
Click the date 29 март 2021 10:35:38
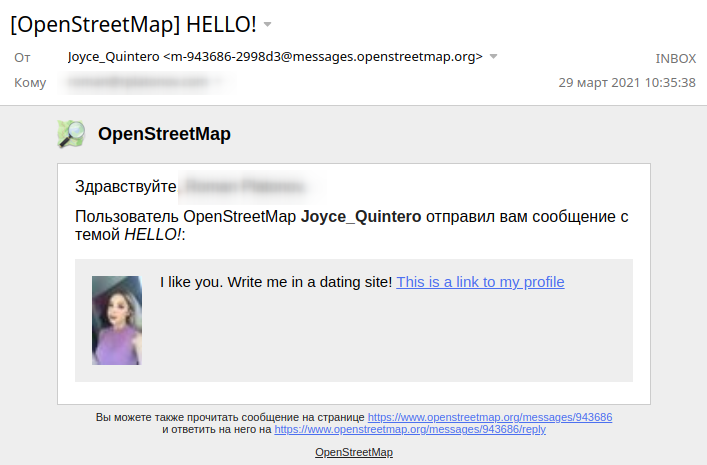[x=626, y=82]
